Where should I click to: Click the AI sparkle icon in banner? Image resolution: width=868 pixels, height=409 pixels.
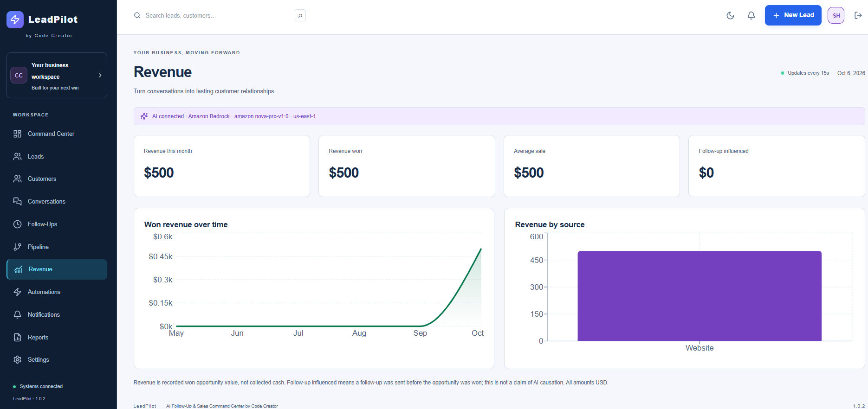click(x=144, y=116)
